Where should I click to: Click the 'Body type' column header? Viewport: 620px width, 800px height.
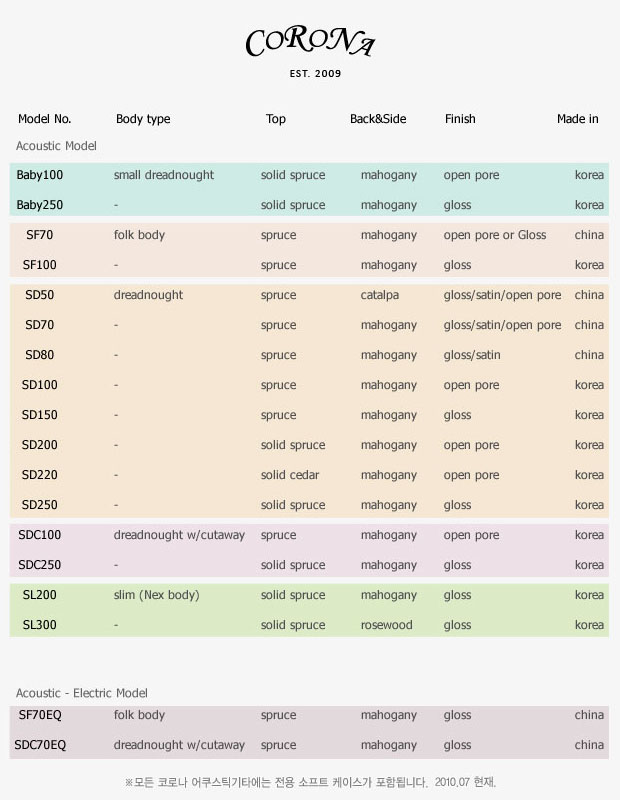pos(143,119)
